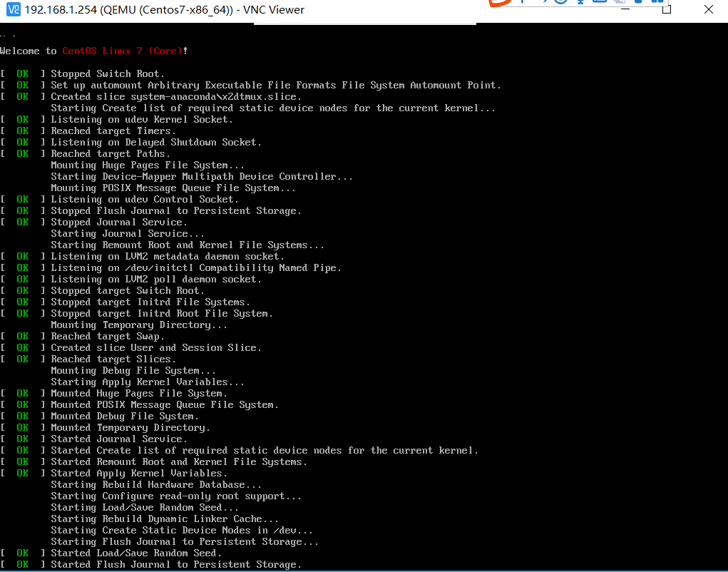Maximize the VNC Viewer window
Image resolution: width=728 pixels, height=572 pixels.
(667, 9)
